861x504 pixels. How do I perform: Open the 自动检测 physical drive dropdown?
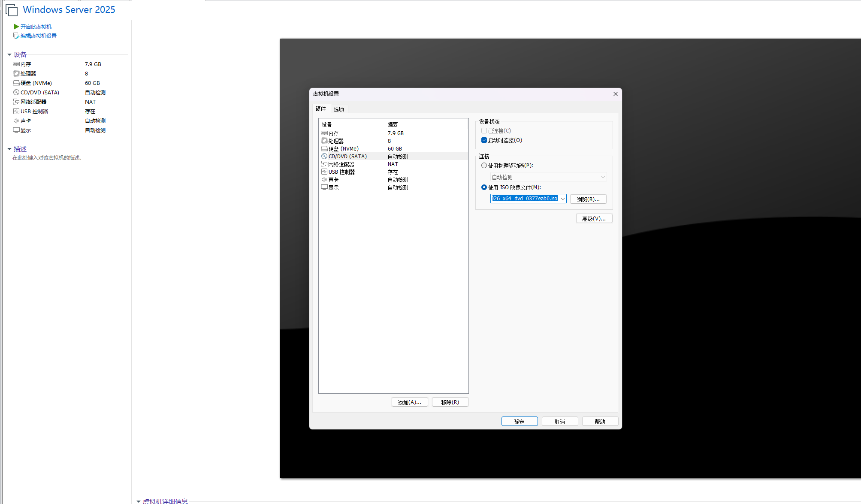[603, 177]
